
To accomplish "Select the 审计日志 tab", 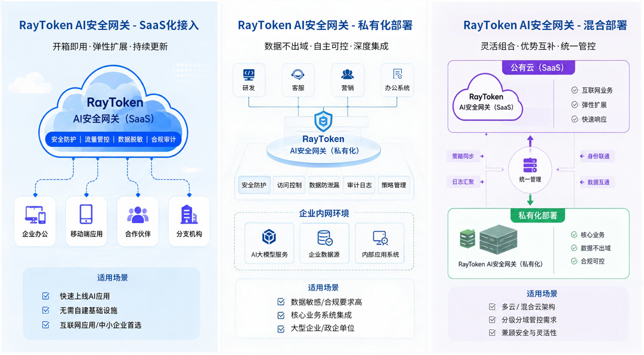I will point(360,185).
